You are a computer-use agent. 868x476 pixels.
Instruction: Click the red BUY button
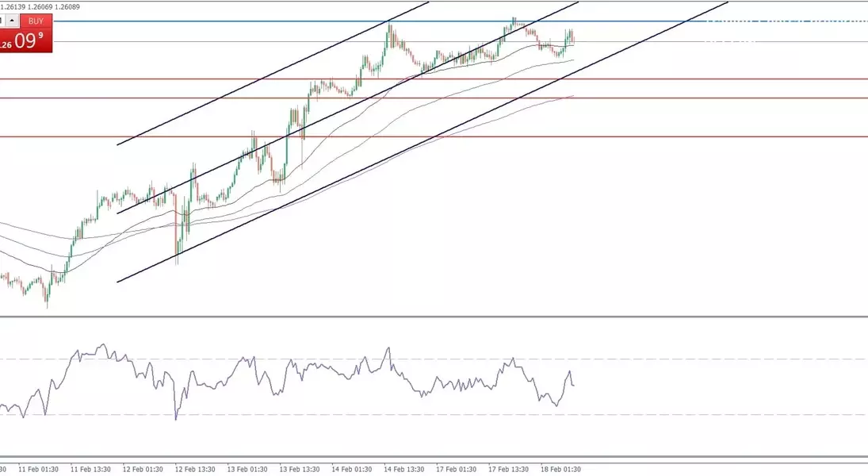pos(36,21)
